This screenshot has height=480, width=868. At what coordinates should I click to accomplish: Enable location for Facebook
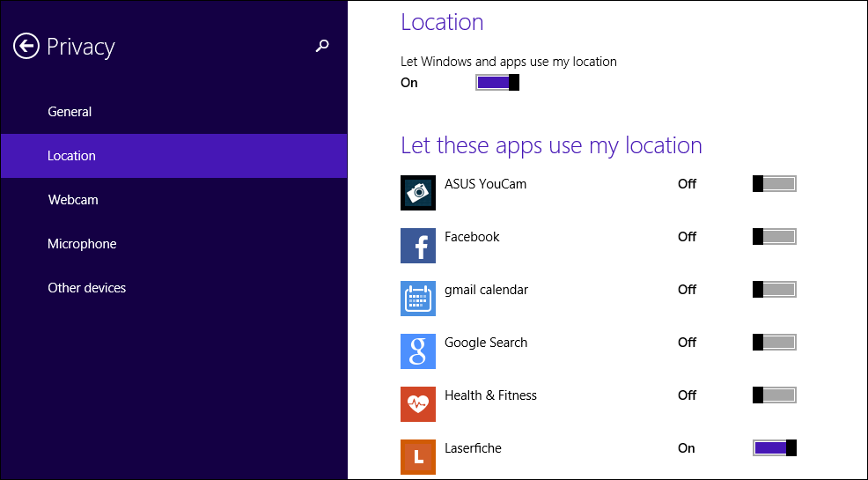click(x=775, y=236)
